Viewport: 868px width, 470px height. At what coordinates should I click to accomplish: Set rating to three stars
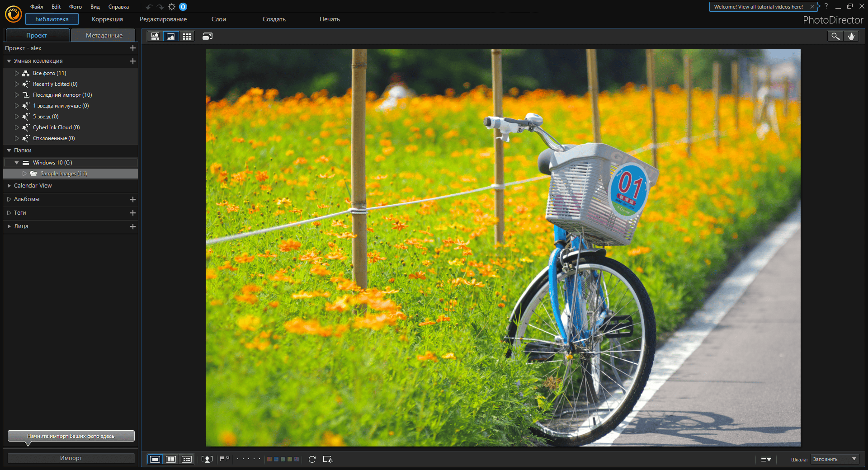249,459
